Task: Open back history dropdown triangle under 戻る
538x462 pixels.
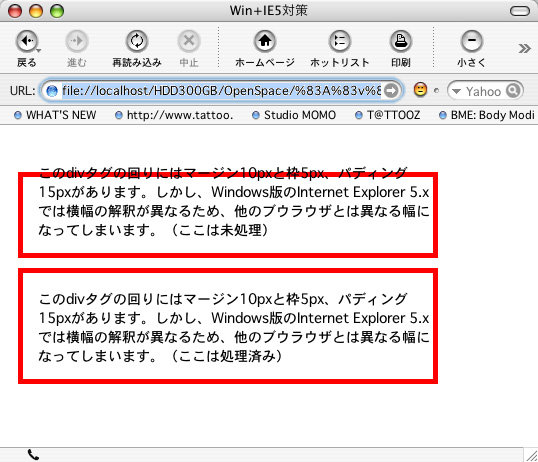Action: (39, 51)
